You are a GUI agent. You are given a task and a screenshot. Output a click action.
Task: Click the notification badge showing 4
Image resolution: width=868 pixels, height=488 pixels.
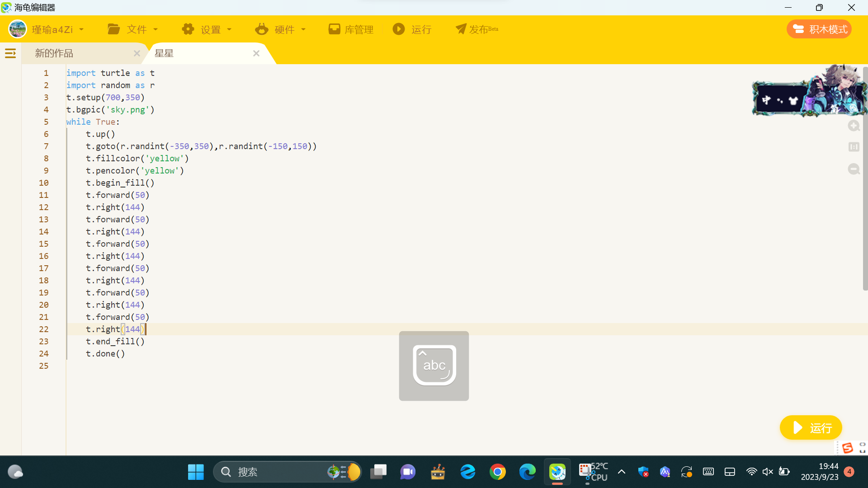coord(849,472)
